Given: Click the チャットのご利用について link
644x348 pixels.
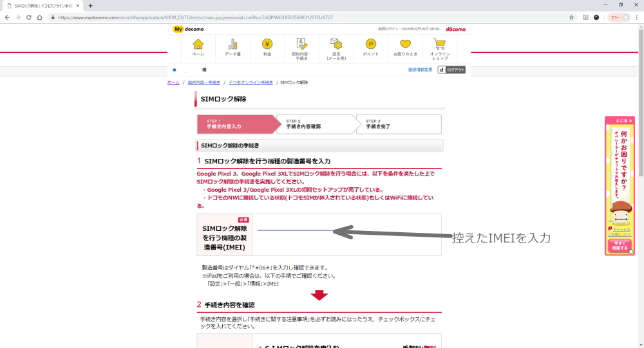Looking at the screenshot, I should [620, 232].
